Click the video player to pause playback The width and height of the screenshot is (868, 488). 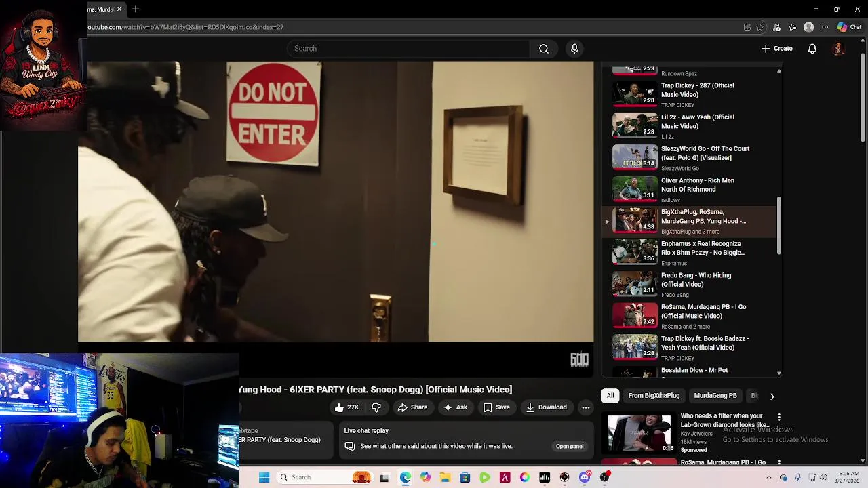point(336,201)
